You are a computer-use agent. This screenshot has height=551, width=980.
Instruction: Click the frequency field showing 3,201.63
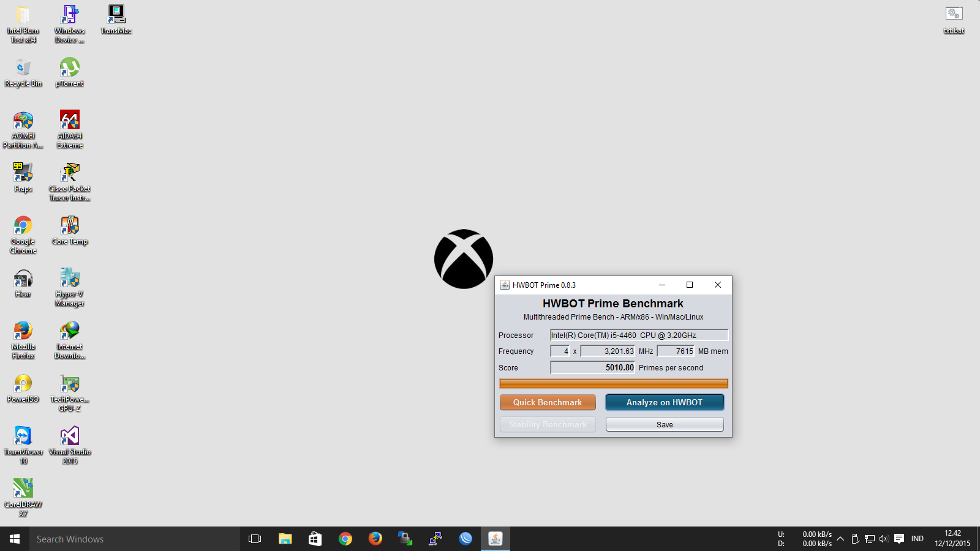[x=608, y=351]
